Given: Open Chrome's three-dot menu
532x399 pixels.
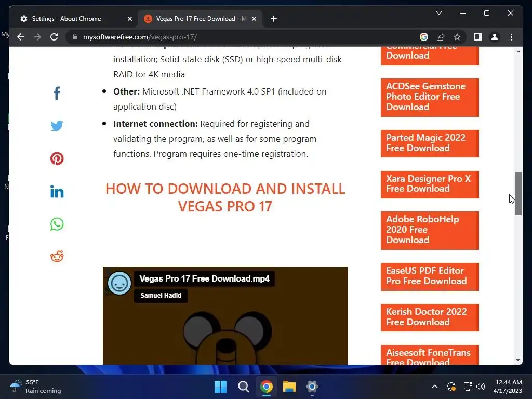Looking at the screenshot, I should click(511, 37).
